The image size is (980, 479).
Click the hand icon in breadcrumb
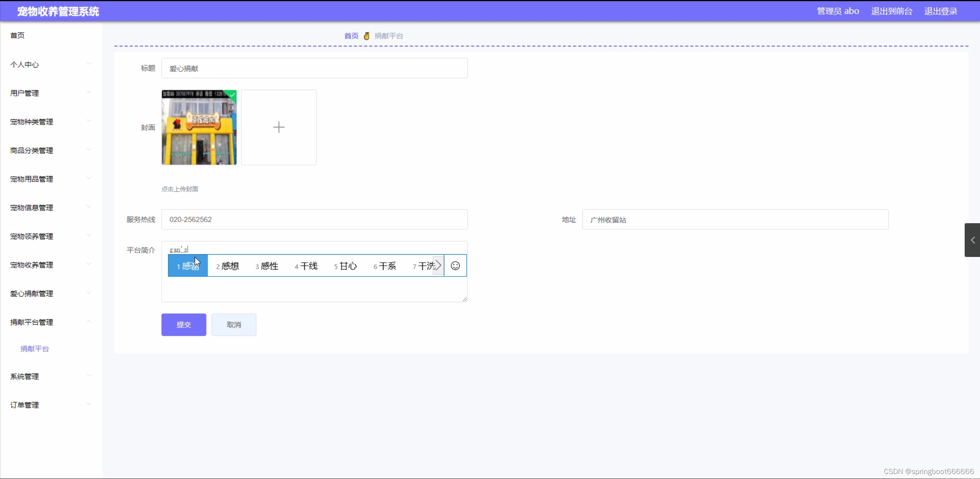click(x=367, y=36)
